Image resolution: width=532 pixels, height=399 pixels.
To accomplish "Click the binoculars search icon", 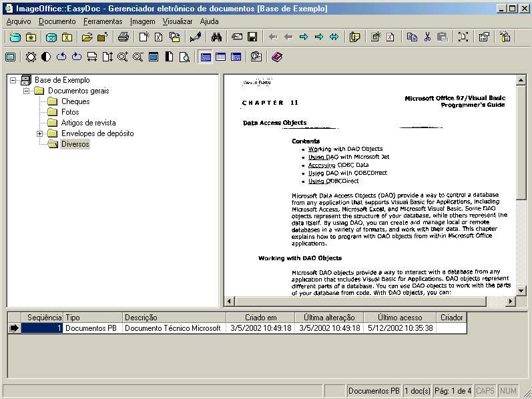I will click(216, 37).
